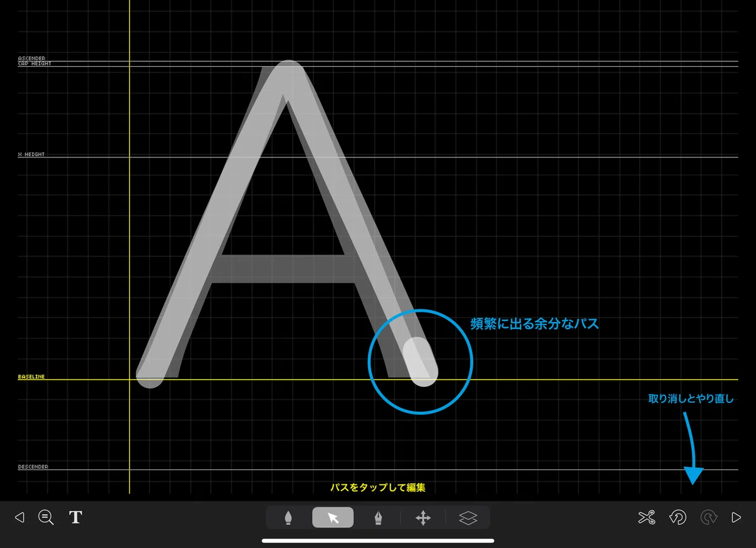Tap the left-pointing triangle for previous glyph
Viewport: 756px width, 548px height.
[x=19, y=518]
